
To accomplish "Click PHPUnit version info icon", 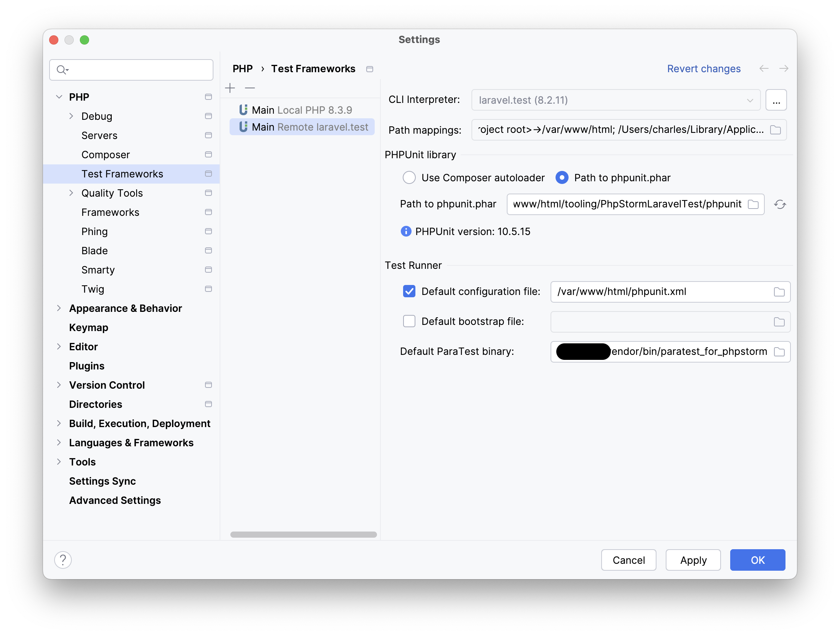I will [406, 231].
